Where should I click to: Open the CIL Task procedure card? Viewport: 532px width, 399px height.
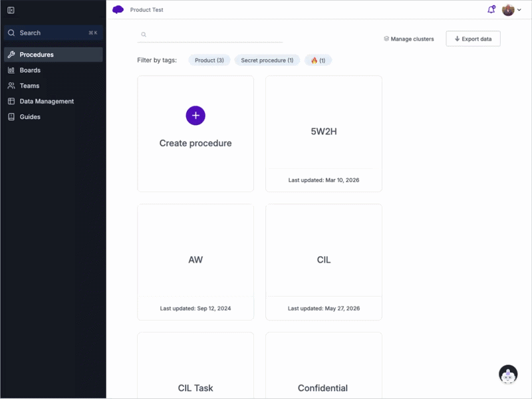196,365
